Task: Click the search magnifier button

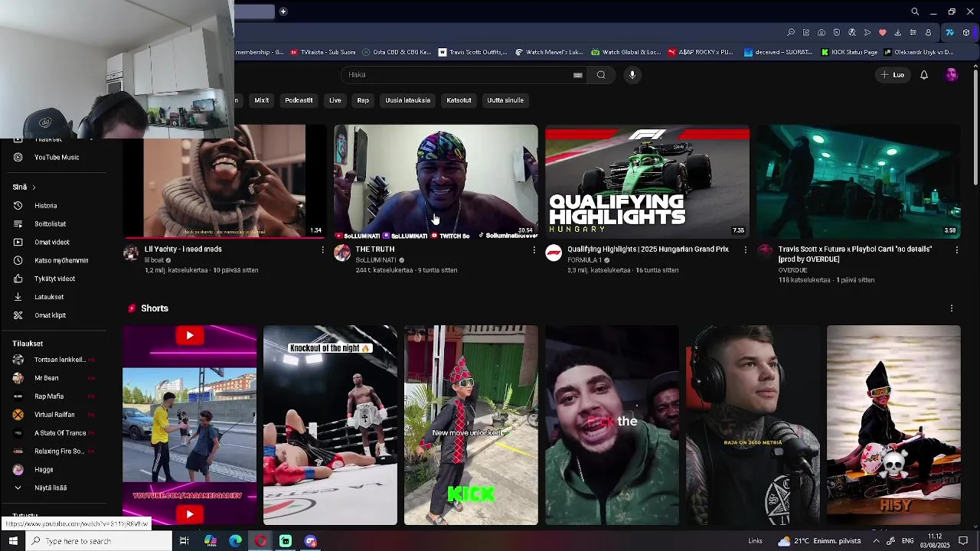Action: coord(601,74)
